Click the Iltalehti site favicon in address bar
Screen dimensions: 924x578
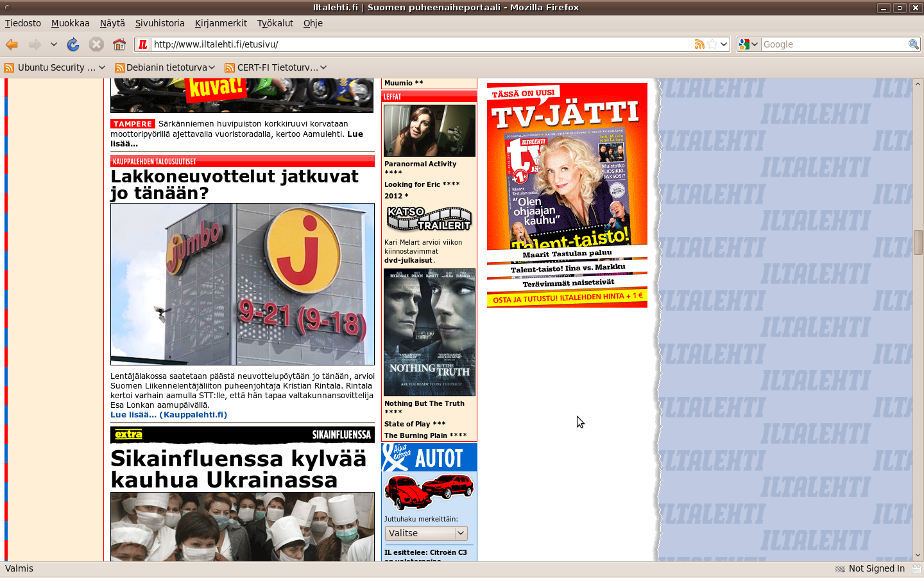[143, 44]
